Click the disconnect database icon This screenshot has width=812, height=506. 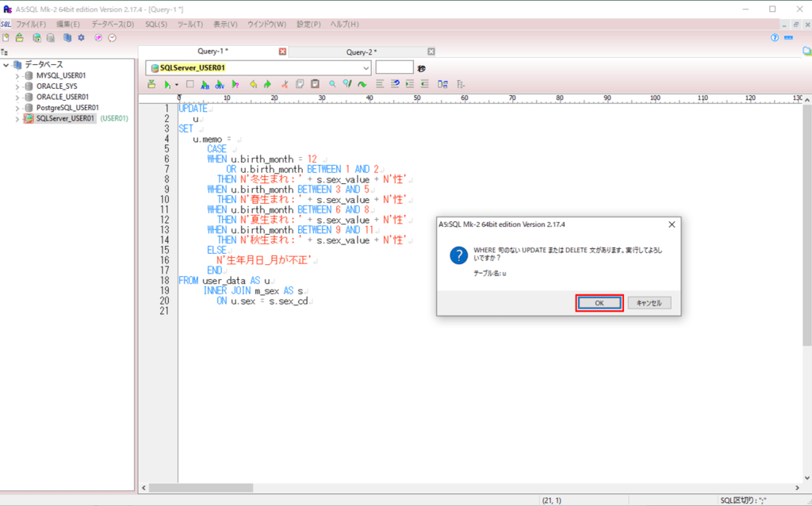50,38
